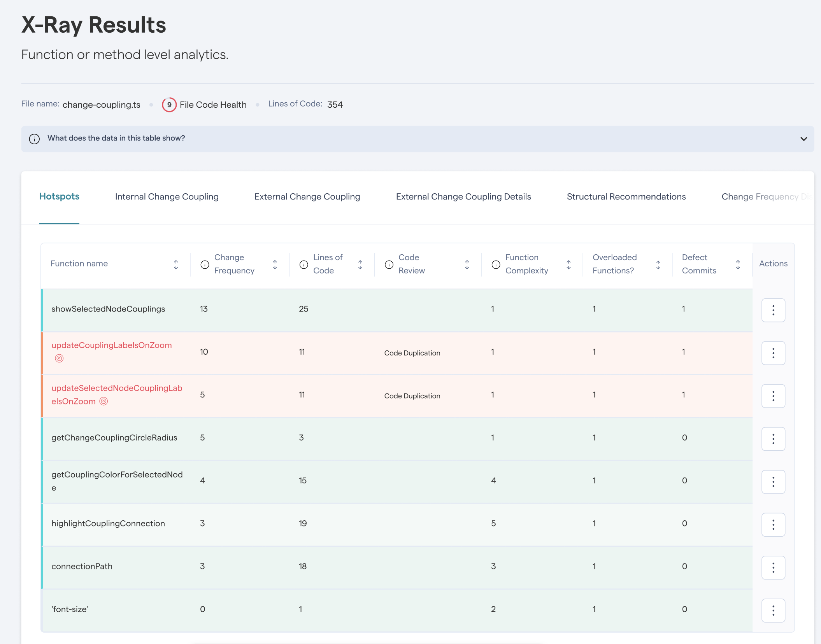
Task: Click info icon beside Code Review header
Action: (389, 264)
